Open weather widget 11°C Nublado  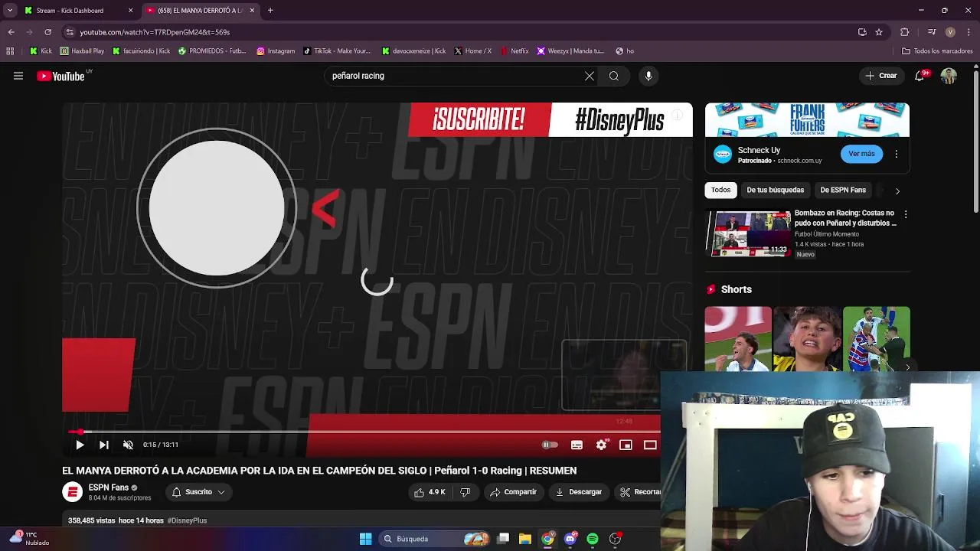[30, 539]
